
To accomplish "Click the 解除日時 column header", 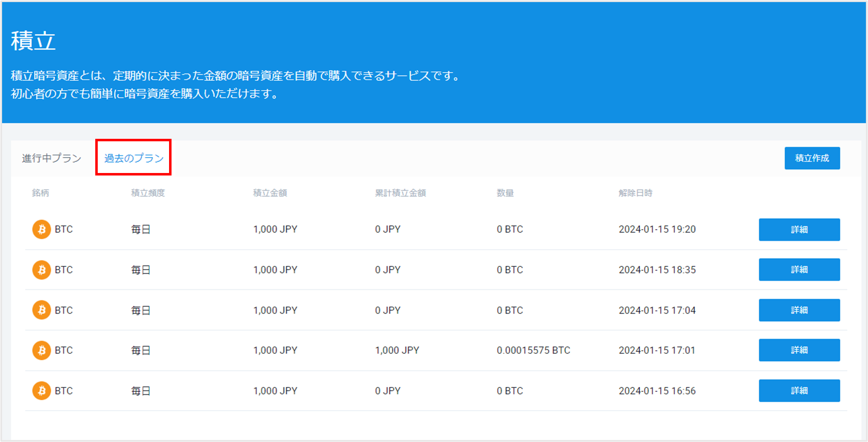I will click(x=635, y=193).
